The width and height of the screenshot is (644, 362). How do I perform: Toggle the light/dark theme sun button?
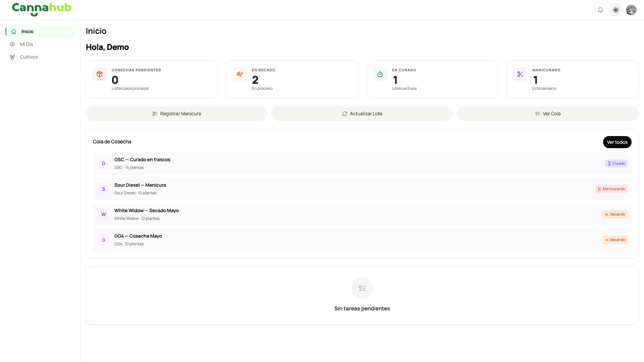616,10
